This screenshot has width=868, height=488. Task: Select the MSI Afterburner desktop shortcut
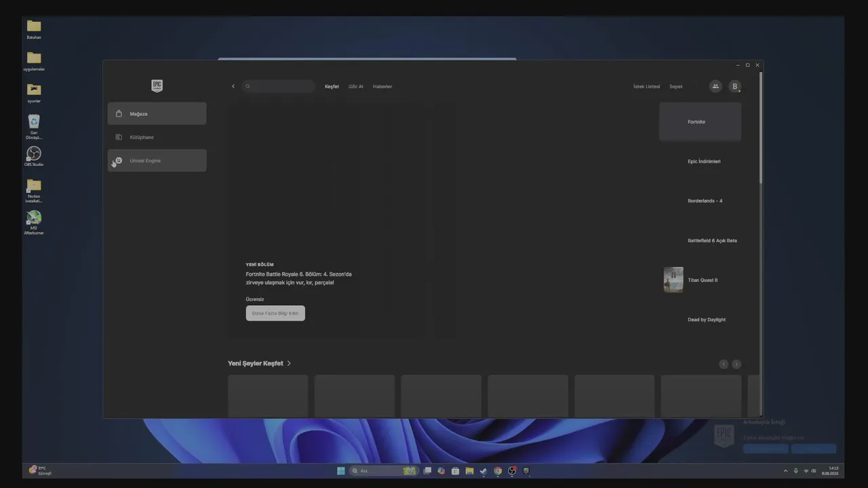coord(34,222)
